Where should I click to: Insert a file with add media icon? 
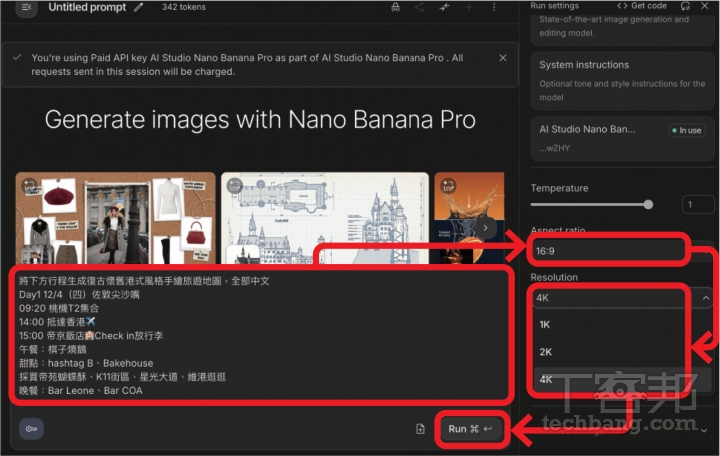pyautogui.click(x=420, y=429)
